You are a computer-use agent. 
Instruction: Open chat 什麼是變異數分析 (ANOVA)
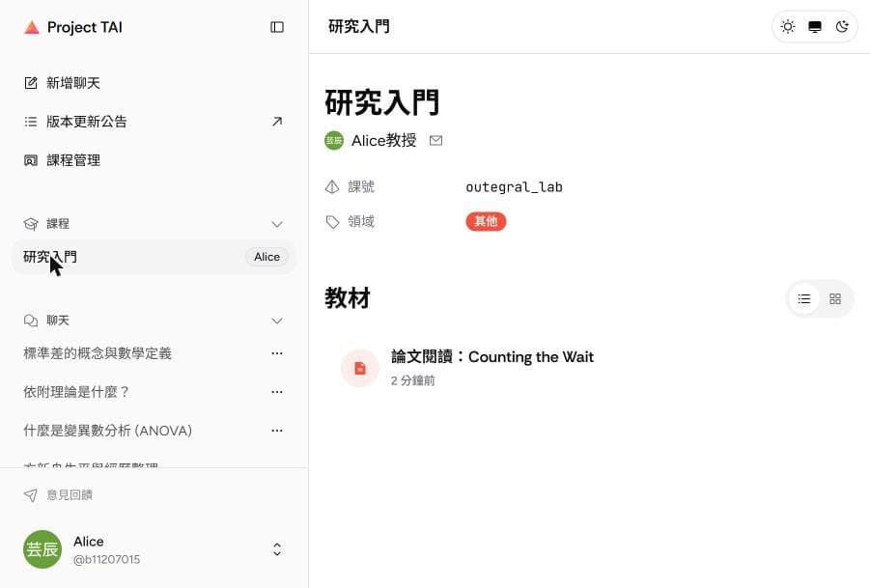pyautogui.click(x=107, y=431)
